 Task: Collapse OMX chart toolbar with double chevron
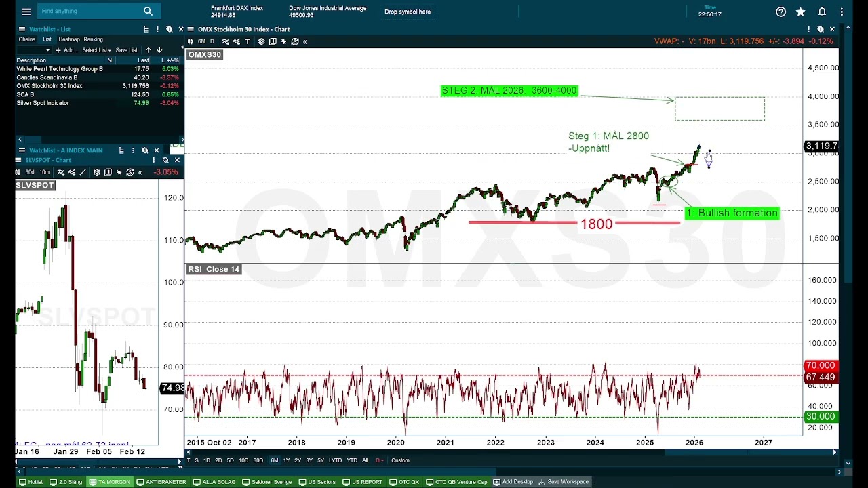click(x=305, y=41)
